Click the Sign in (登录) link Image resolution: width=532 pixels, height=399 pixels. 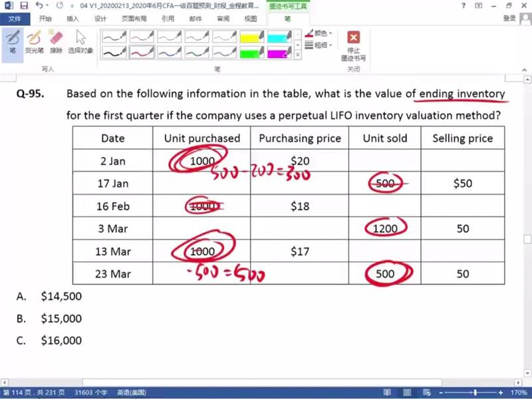(x=509, y=19)
